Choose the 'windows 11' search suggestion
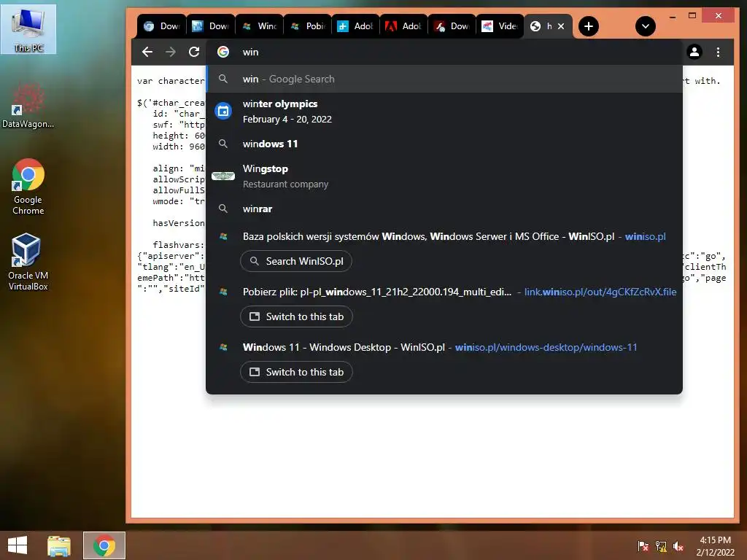This screenshot has width=747, height=560. click(x=444, y=144)
